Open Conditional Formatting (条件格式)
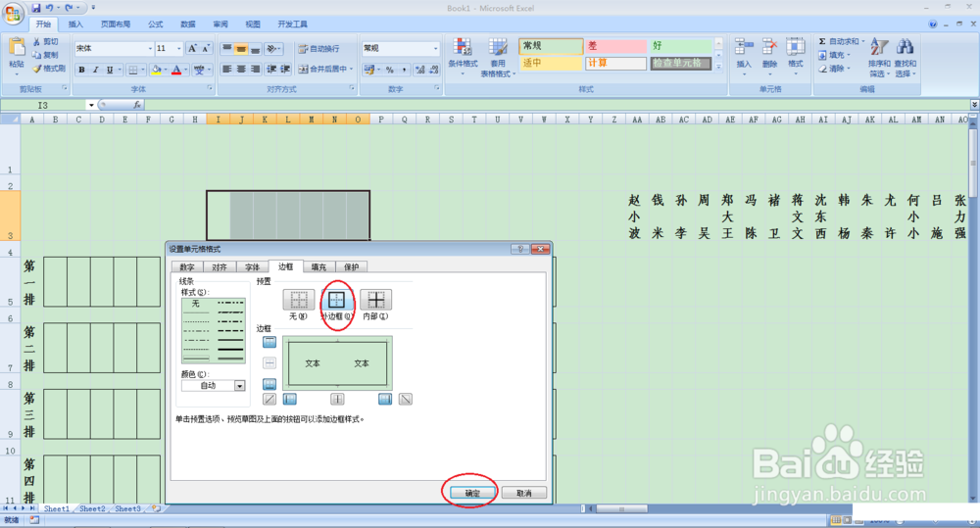This screenshot has width=980, height=528. (463, 56)
